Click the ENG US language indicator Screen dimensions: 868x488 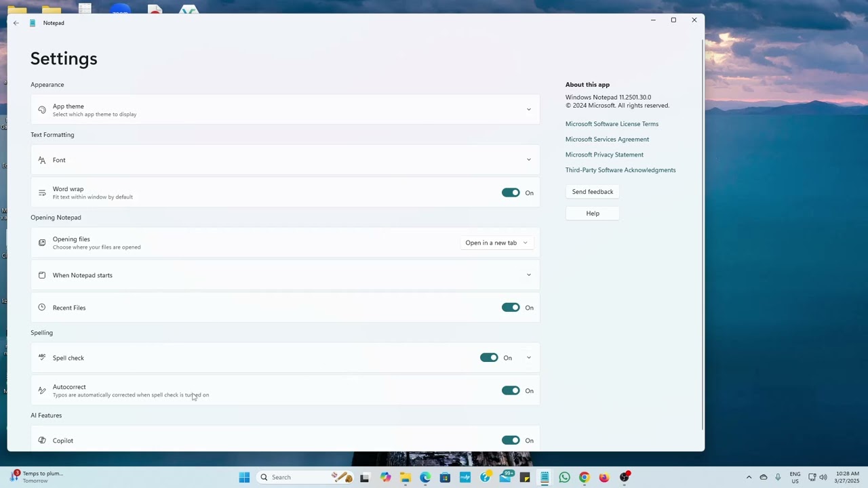(x=795, y=477)
